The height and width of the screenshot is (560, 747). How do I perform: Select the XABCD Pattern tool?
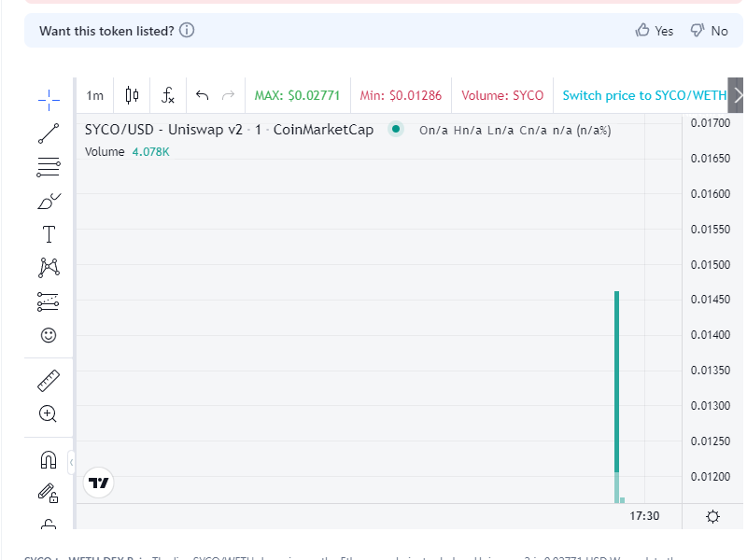point(48,268)
